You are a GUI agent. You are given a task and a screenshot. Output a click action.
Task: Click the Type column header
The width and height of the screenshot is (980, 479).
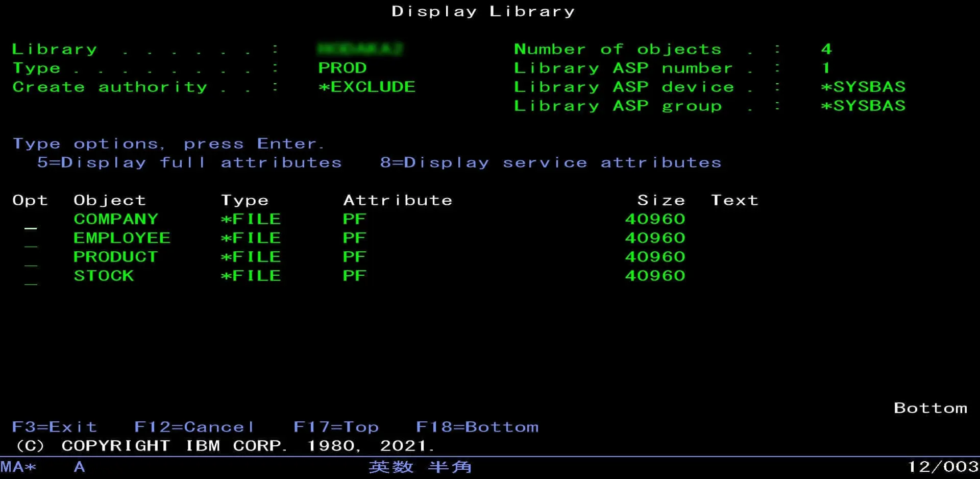tap(244, 200)
